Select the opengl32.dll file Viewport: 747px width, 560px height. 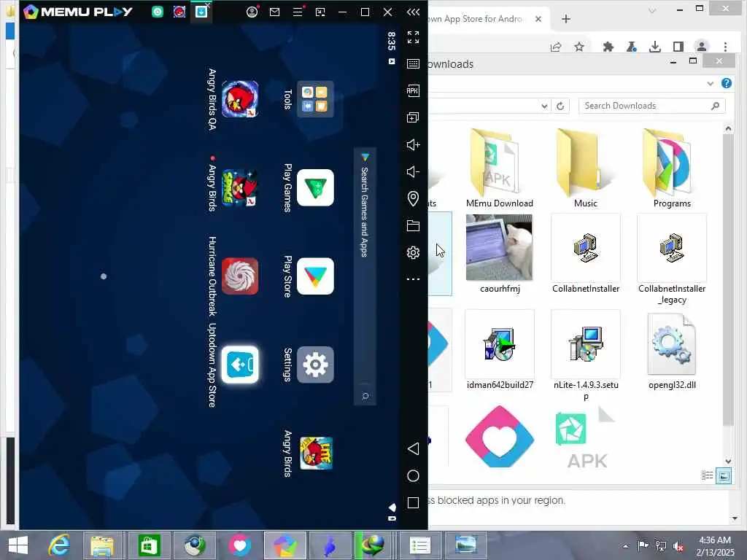672,350
